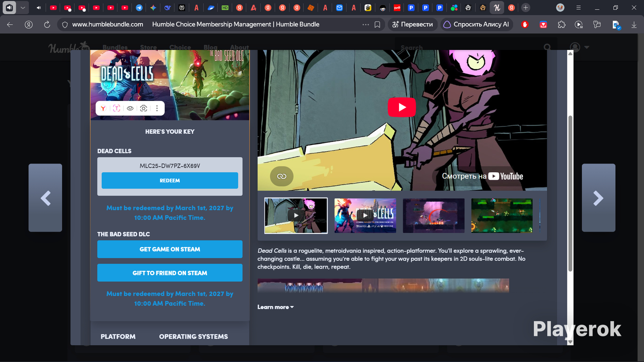Copy the video link with the chain icon
Viewport: 644px width, 362px height.
coord(281,176)
